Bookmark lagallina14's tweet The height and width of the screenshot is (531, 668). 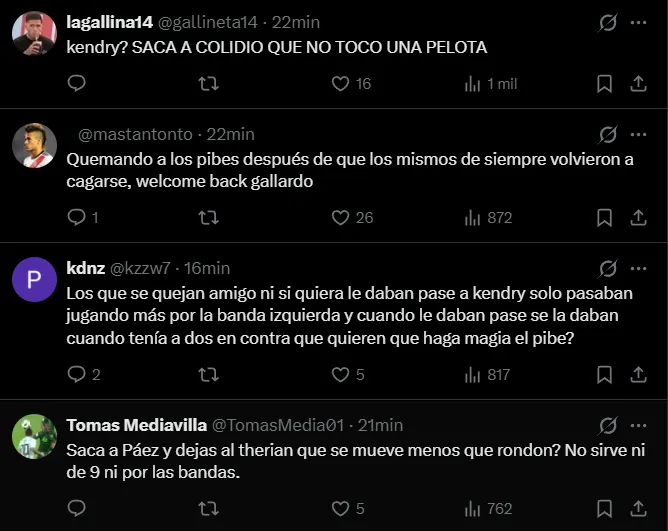(604, 84)
